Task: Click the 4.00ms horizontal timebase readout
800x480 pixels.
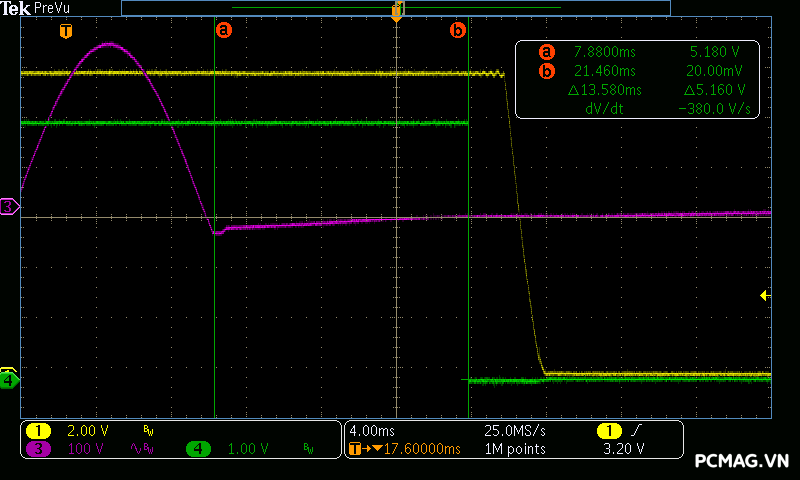Action: [x=372, y=430]
